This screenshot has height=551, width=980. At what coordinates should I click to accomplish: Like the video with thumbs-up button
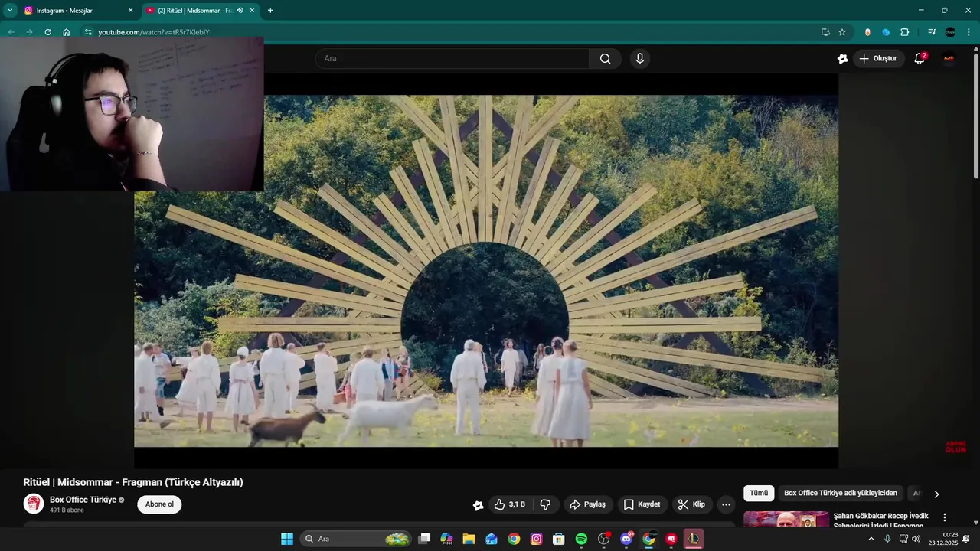509,504
